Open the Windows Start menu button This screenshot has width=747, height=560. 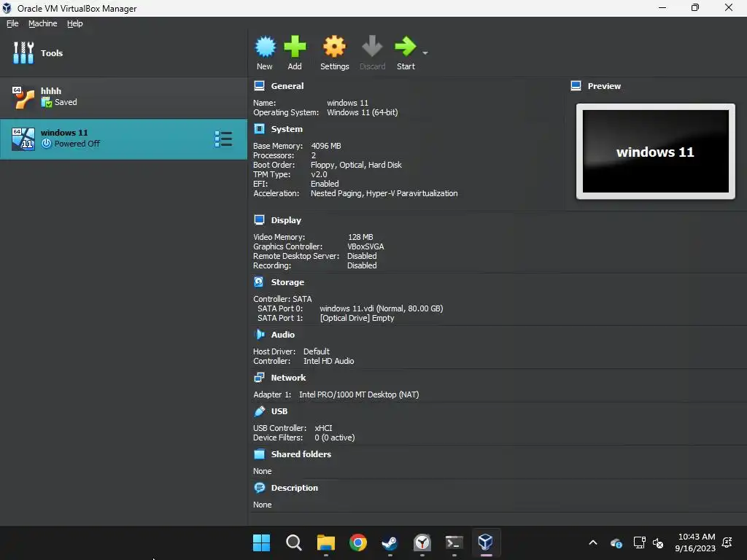[x=262, y=542]
